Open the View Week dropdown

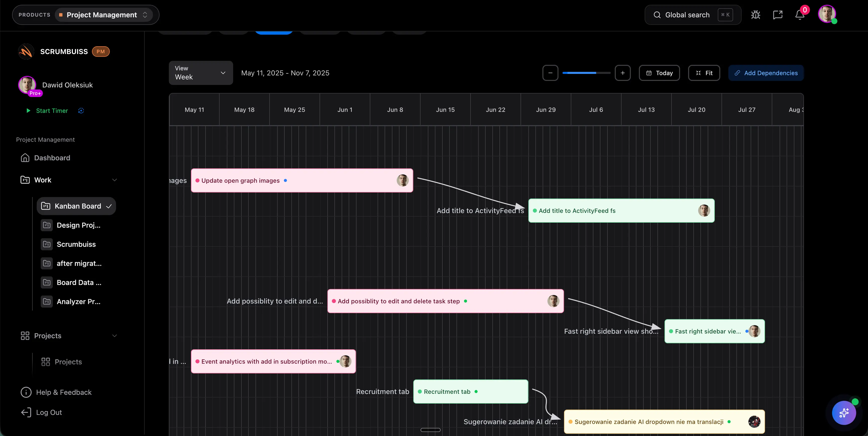[200, 73]
